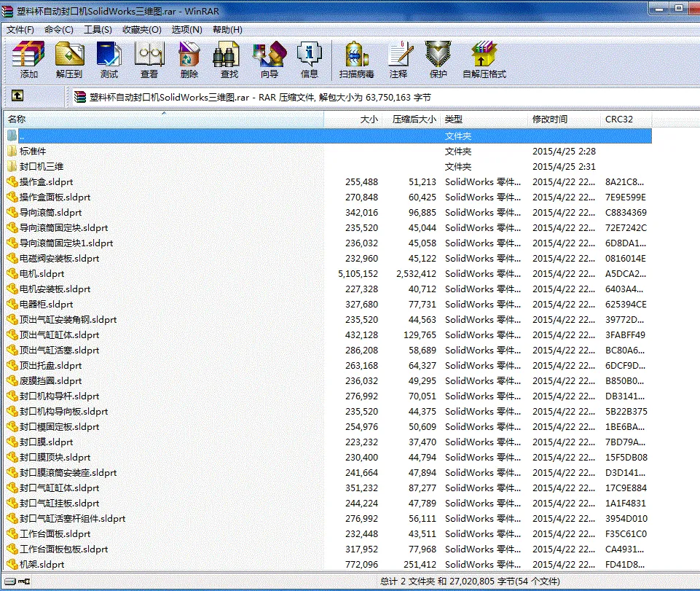Select 封口机构导向板.sldprt file name
This screenshot has width=700, height=591.
point(64,412)
